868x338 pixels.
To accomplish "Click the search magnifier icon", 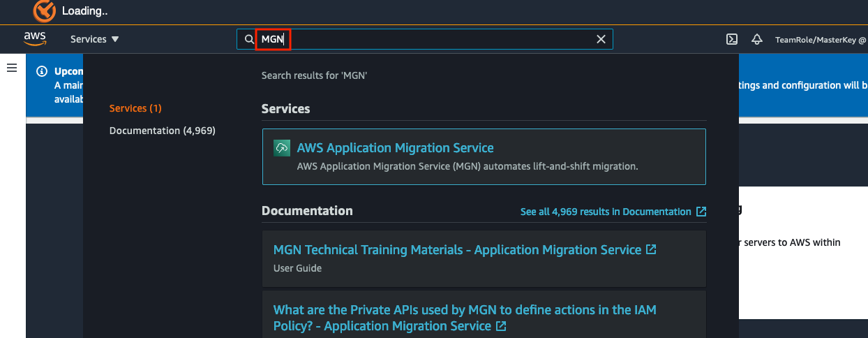I will (x=249, y=40).
